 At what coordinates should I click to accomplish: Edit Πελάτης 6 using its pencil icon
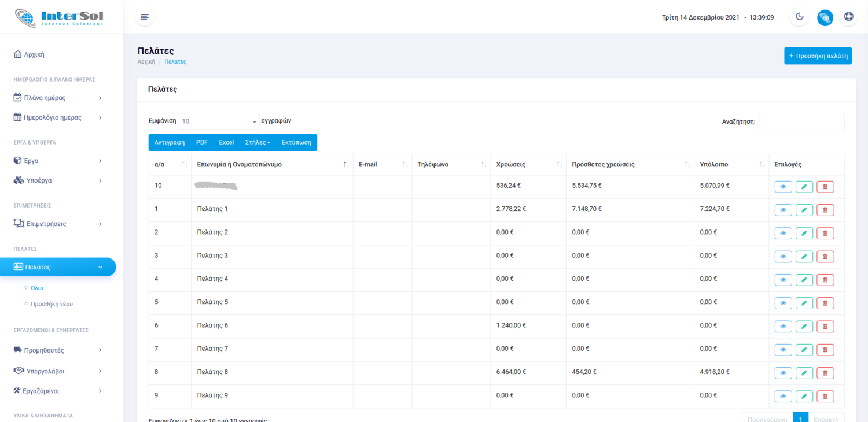tap(804, 326)
